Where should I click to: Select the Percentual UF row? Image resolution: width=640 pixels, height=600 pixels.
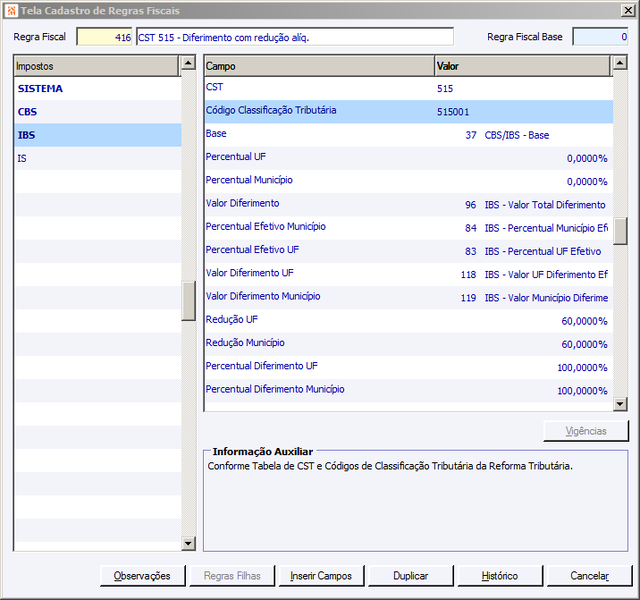pyautogui.click(x=409, y=158)
